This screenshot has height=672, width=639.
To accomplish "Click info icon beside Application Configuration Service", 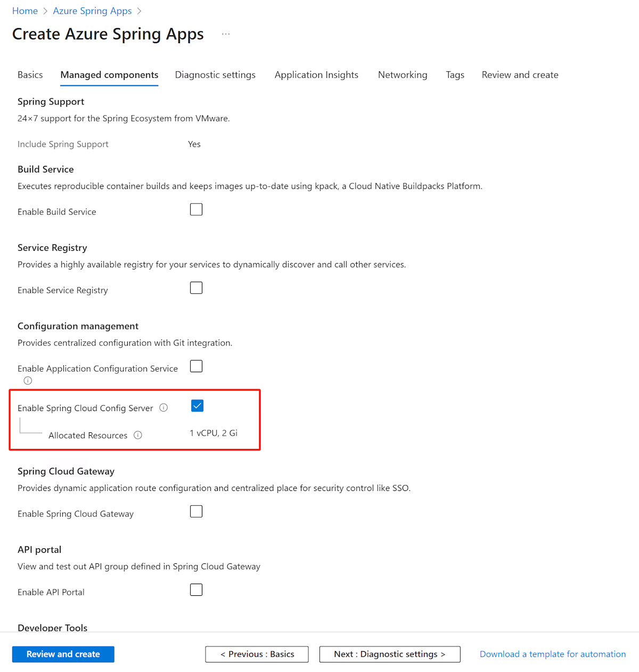I will coord(28,381).
